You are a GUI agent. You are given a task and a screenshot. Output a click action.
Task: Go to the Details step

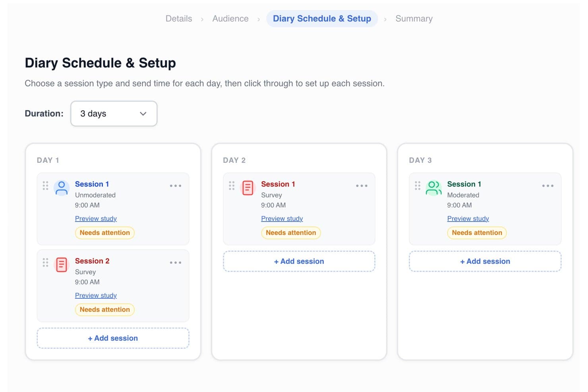[x=179, y=19]
